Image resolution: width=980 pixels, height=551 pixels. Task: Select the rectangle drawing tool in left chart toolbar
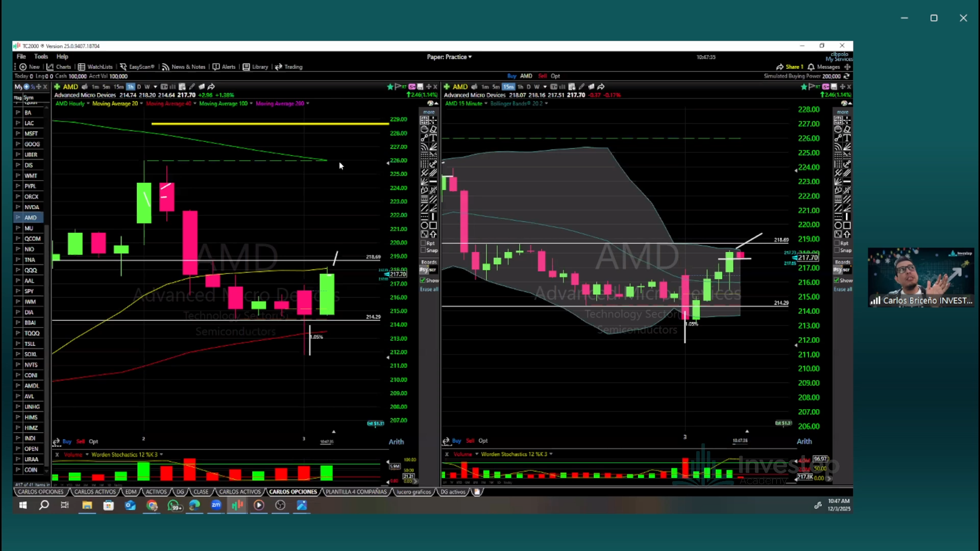(433, 226)
